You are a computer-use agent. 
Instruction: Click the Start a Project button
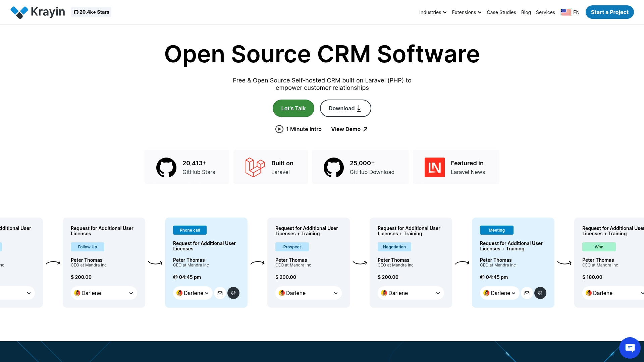coord(609,12)
